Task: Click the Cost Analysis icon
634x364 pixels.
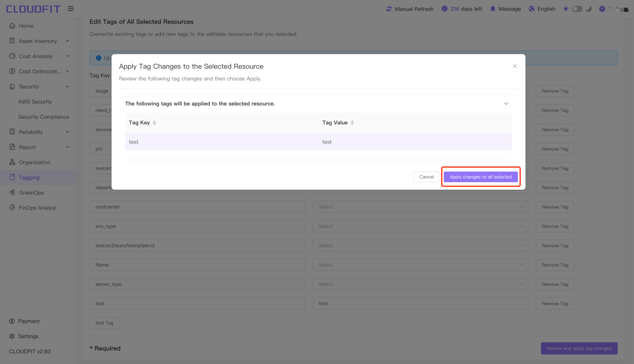Action: [x=12, y=56]
